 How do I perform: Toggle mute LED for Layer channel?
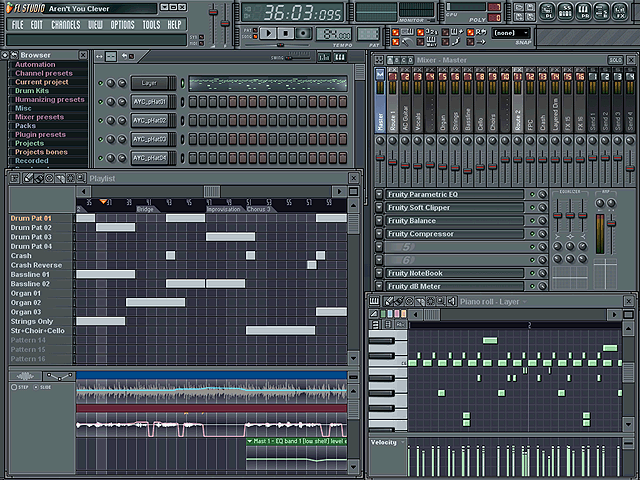(100, 83)
